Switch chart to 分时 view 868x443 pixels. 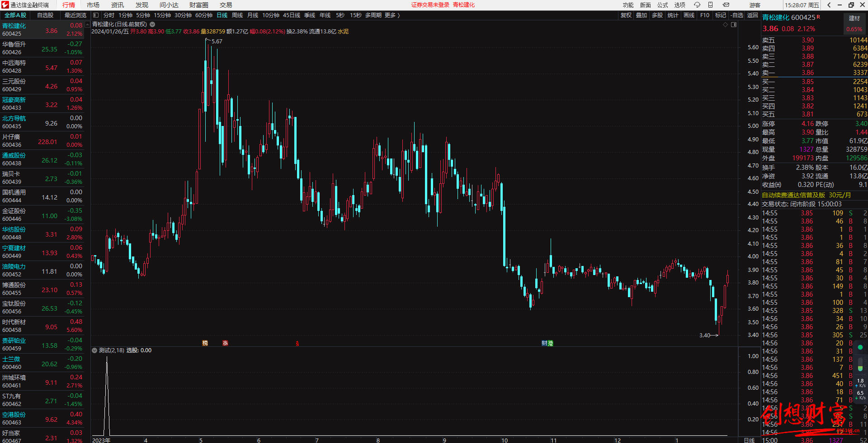(x=109, y=15)
